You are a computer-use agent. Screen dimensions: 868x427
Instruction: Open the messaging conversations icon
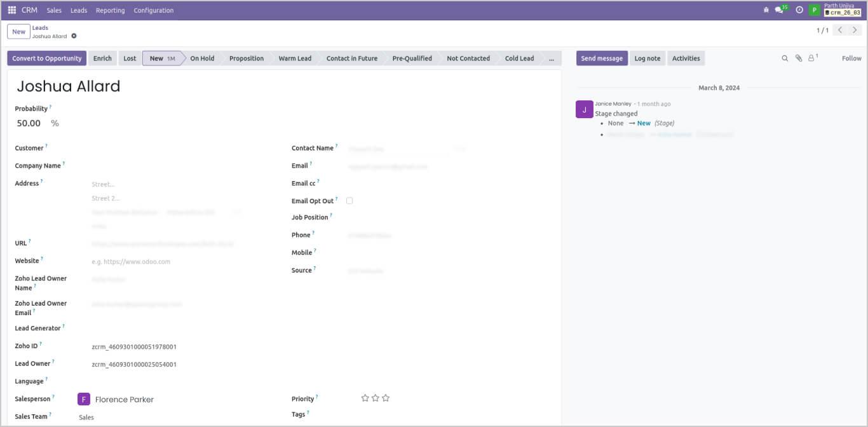(780, 10)
